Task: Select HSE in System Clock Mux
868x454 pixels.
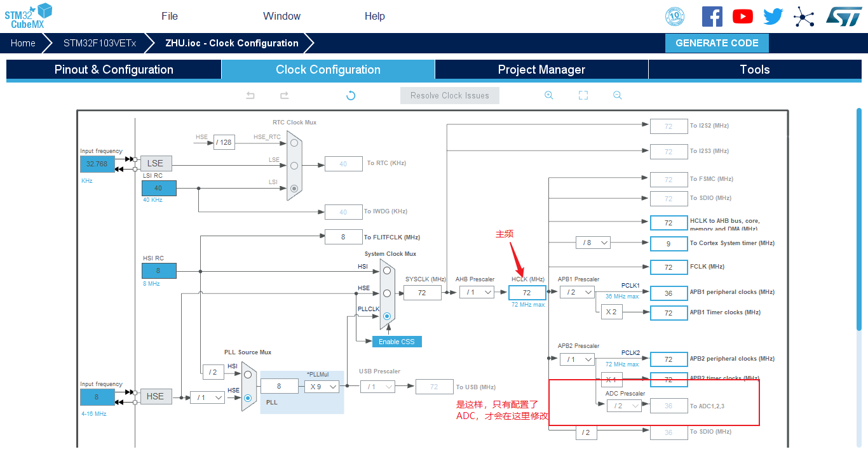Action: click(x=386, y=293)
